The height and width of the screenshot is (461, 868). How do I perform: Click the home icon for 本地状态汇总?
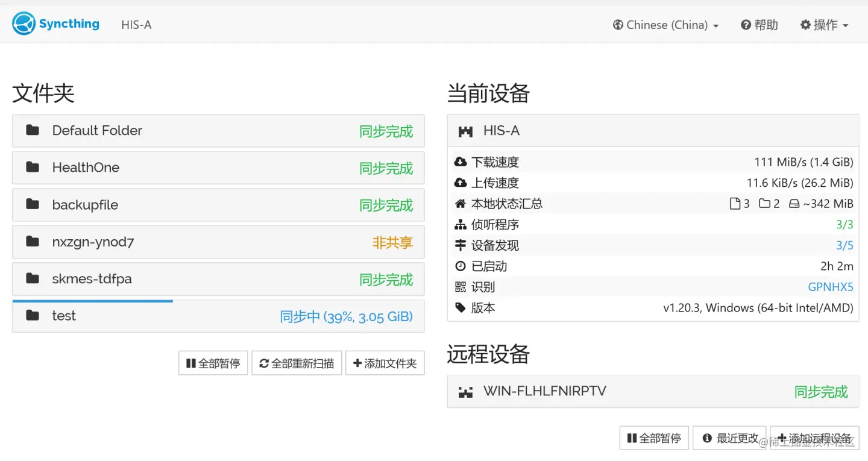(461, 204)
